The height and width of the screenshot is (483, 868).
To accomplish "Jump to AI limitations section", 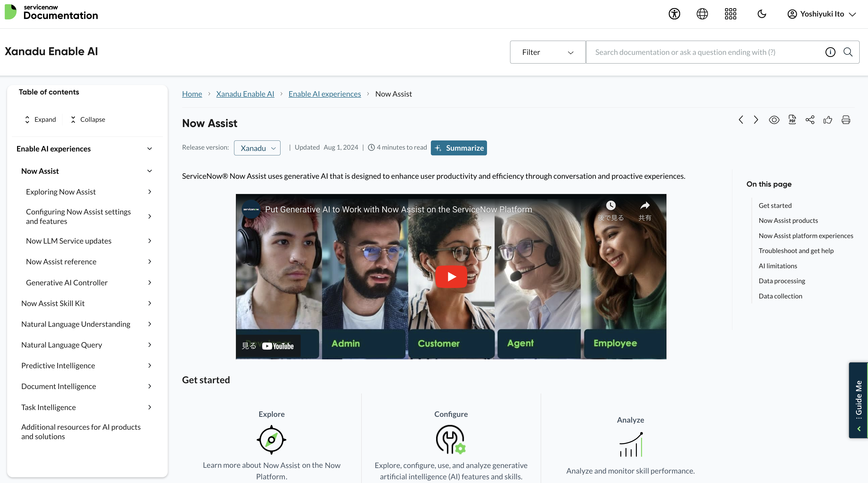I will [778, 266].
